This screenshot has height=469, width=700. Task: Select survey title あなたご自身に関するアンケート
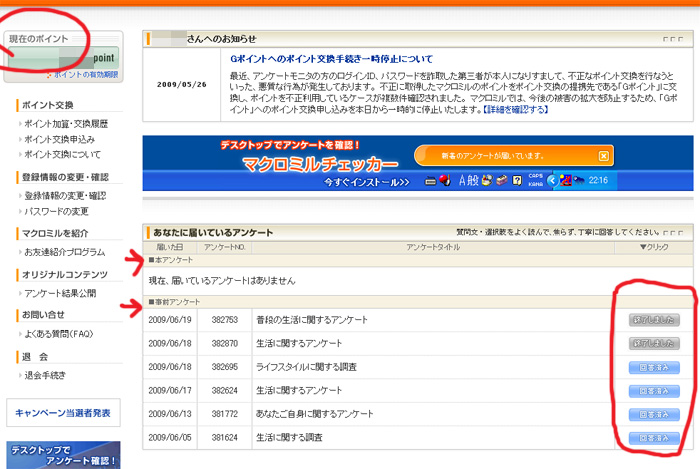pyautogui.click(x=314, y=414)
